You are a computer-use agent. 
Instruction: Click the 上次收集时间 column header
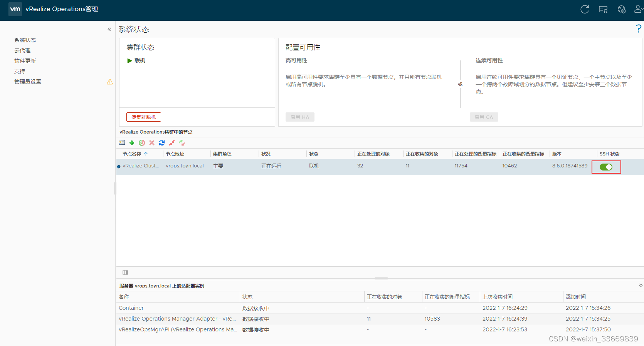pyautogui.click(x=498, y=297)
